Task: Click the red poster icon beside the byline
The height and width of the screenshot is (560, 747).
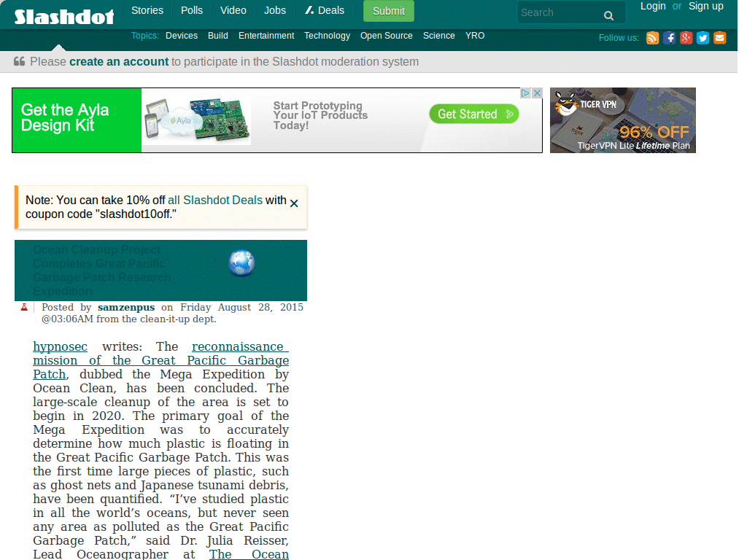Action: click(24, 307)
